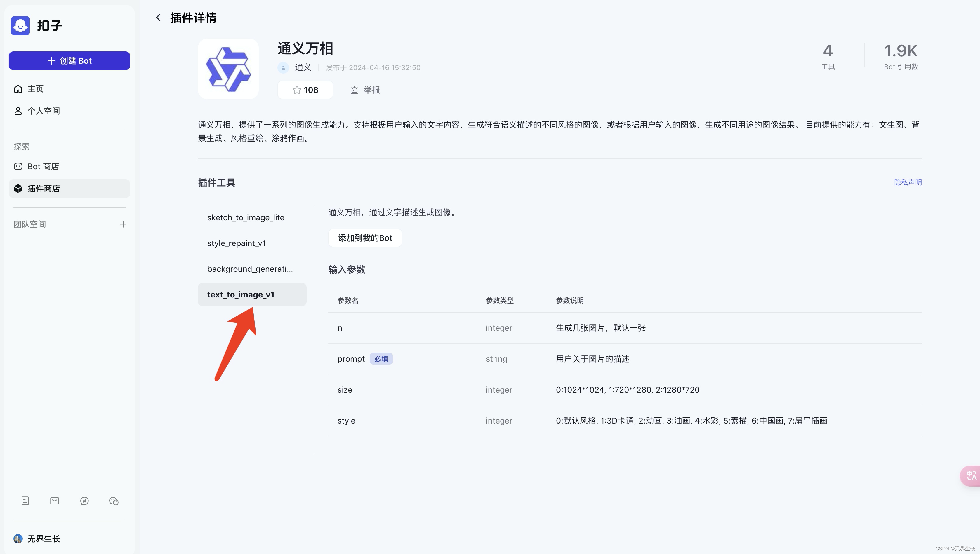Screen dimensions: 980x554
Task: Select the background_generati... tool tab
Action: click(x=252, y=269)
